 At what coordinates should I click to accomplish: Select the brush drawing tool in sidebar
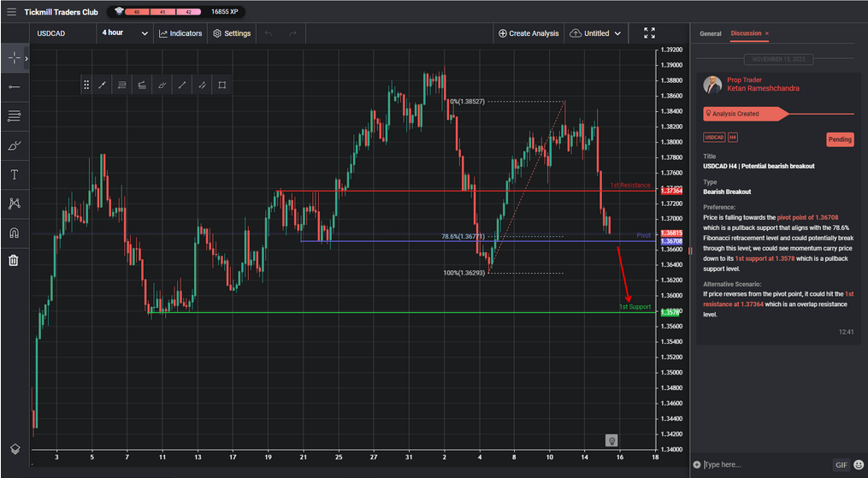15,146
